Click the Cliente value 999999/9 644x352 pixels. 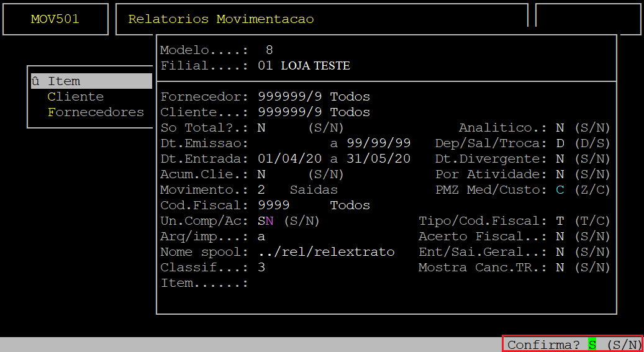tap(289, 112)
